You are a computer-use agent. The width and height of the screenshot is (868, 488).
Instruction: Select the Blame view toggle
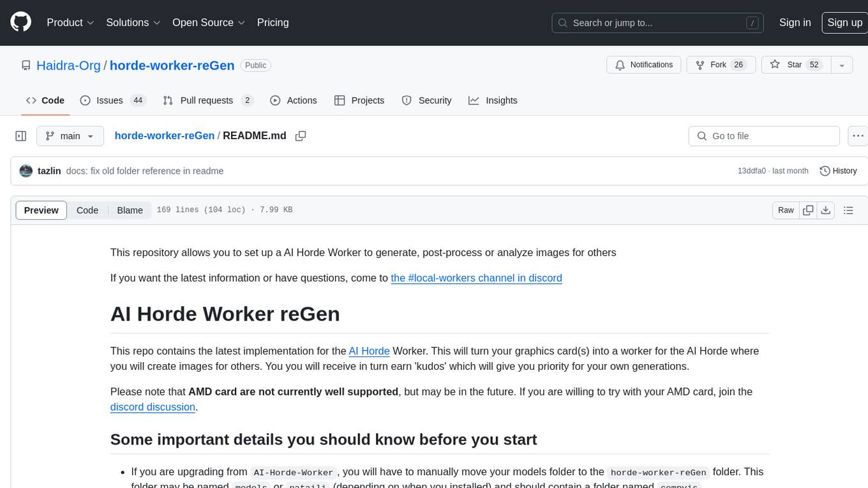130,210
